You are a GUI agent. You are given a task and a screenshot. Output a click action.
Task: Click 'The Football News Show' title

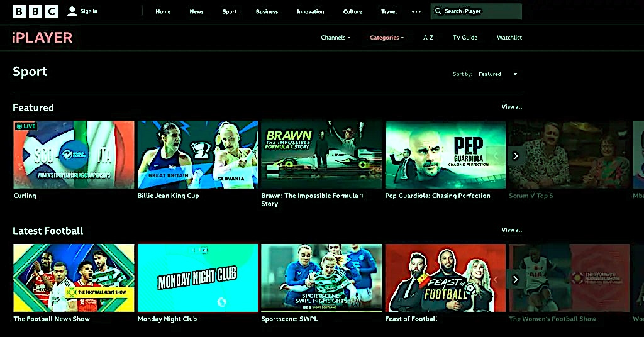coord(52,319)
